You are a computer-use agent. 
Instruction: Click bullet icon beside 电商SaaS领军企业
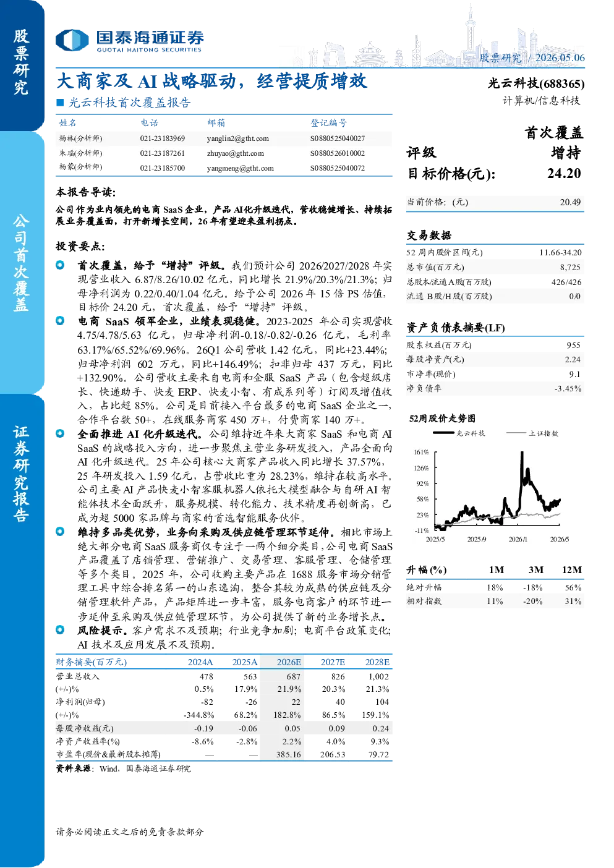(60, 320)
